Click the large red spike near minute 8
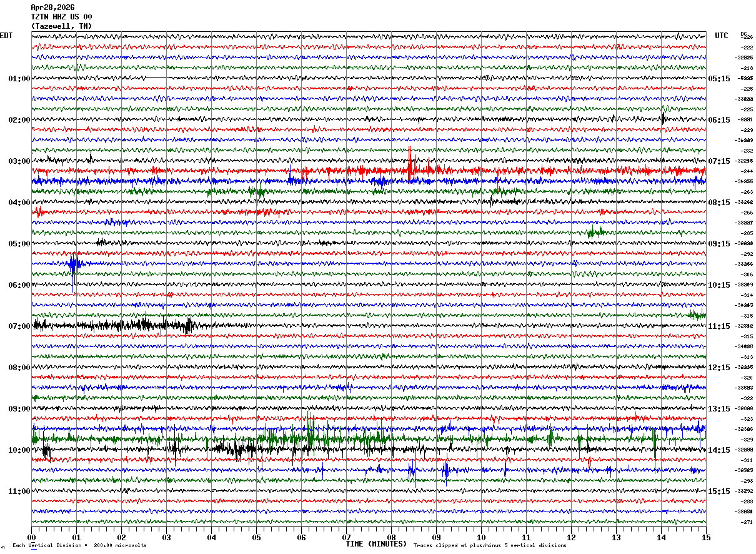The width and height of the screenshot is (756, 554). point(410,164)
